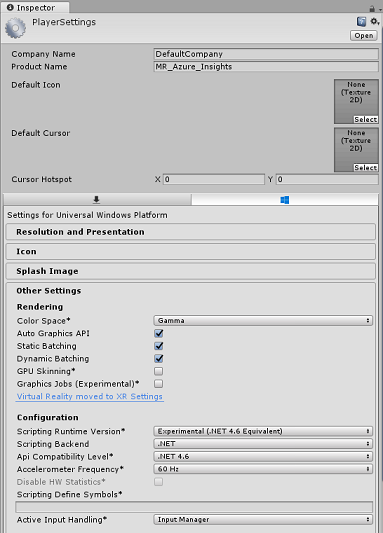Uncheck Static Batching

[x=159, y=346]
